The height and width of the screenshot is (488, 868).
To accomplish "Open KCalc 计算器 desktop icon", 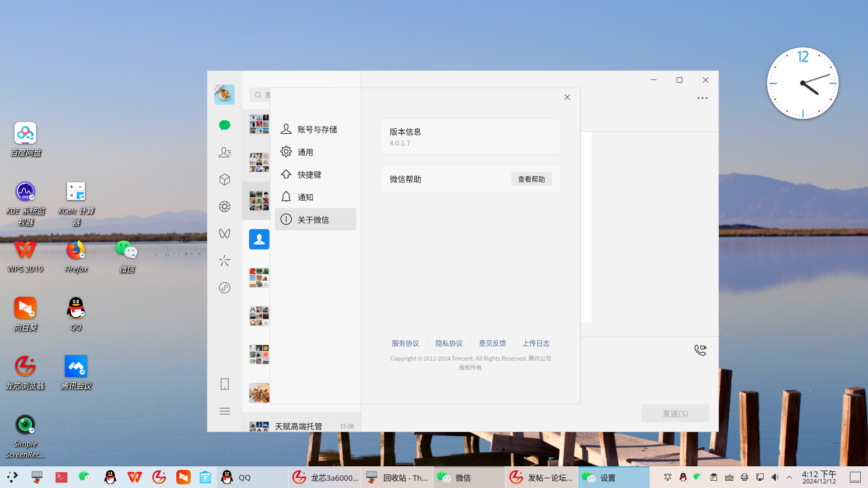I will [x=76, y=203].
